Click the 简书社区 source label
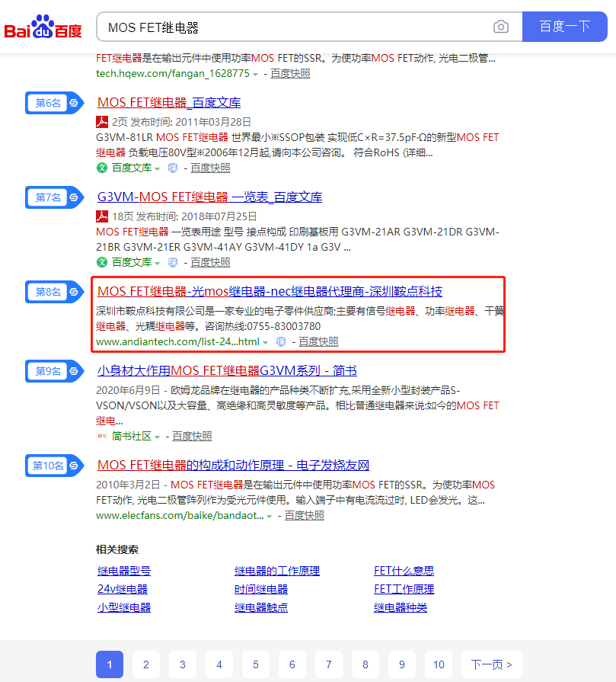616x682 pixels. coord(132,436)
